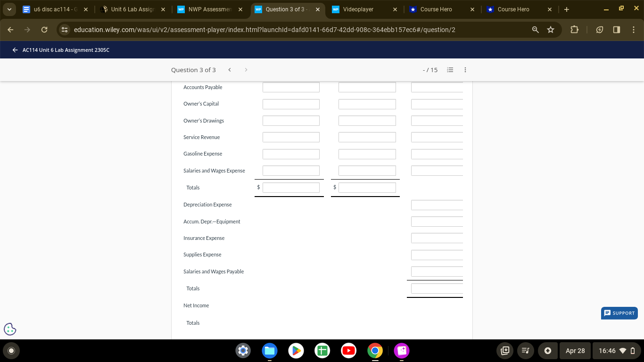The image size is (644, 362).
Task: Click the zoom magnifier icon in address bar
Action: click(535, 30)
